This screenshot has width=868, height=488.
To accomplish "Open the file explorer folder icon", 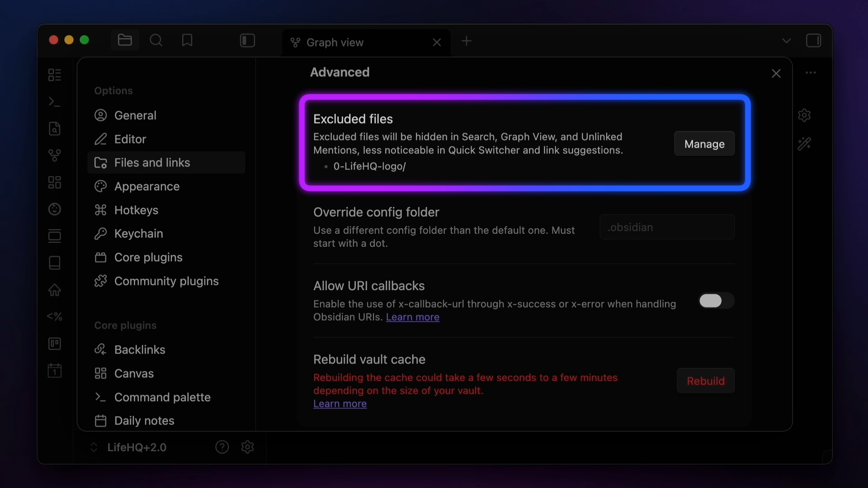I will point(125,41).
